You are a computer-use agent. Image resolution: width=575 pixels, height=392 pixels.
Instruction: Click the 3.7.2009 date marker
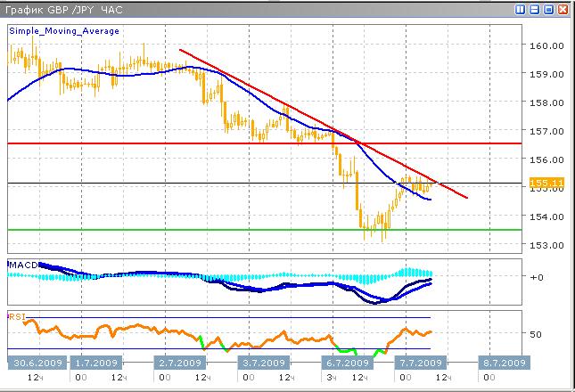[262, 363]
